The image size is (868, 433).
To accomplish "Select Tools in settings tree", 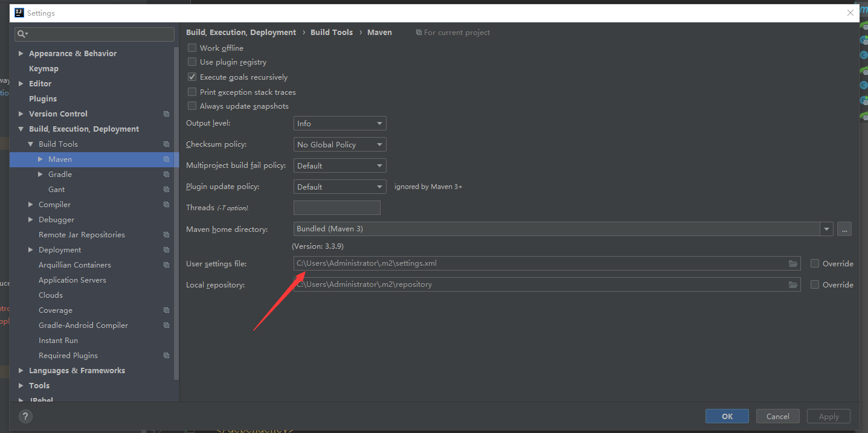I will click(39, 386).
